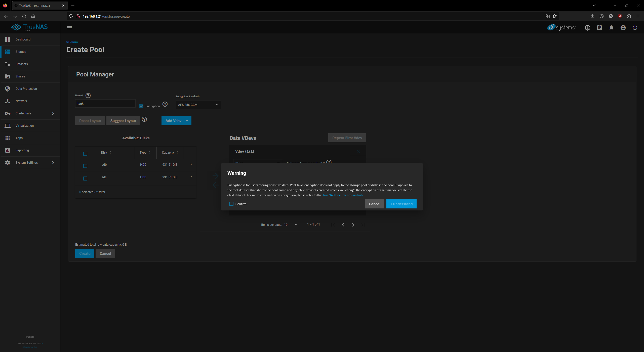Click the Power menu icon
This screenshot has height=352, width=644.
coord(635,28)
